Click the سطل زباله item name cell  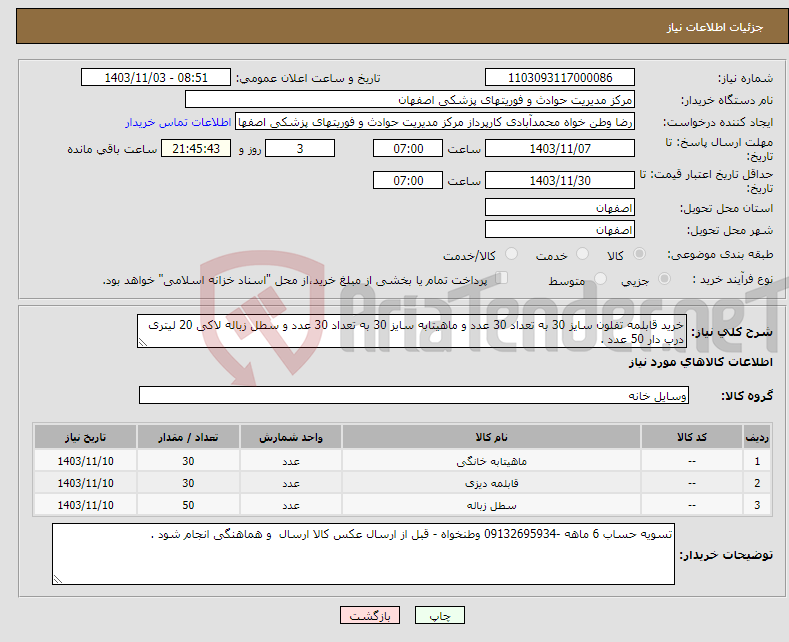pos(491,505)
